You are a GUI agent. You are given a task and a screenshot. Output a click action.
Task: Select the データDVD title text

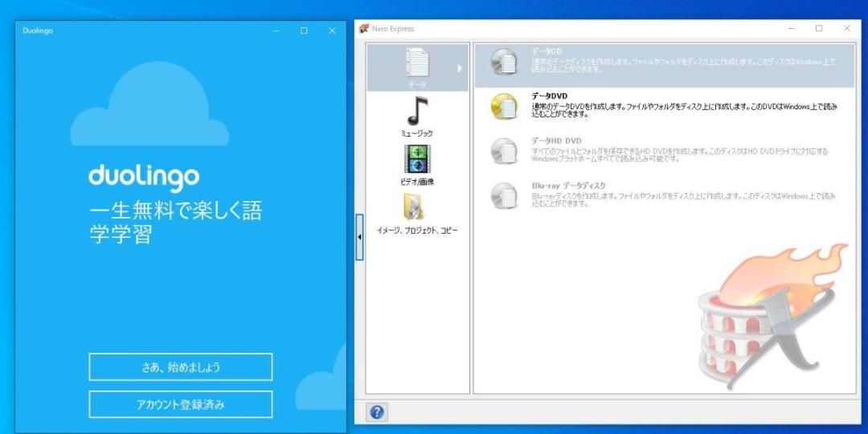coord(549,96)
